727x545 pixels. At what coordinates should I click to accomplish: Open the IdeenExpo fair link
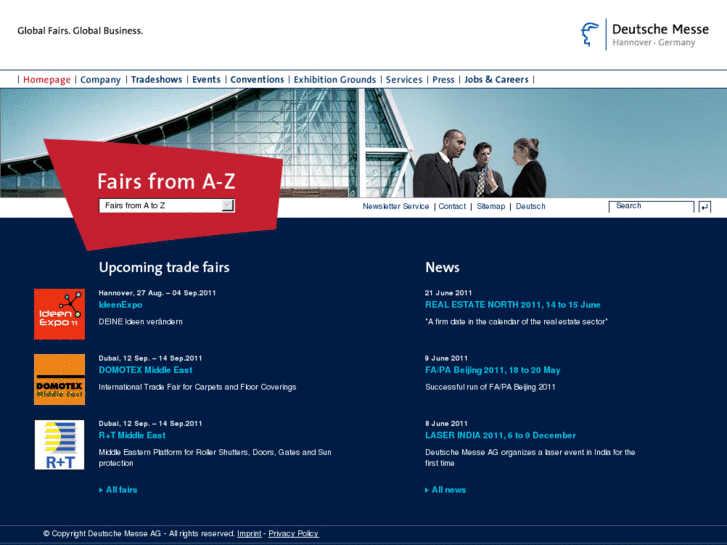coord(121,305)
